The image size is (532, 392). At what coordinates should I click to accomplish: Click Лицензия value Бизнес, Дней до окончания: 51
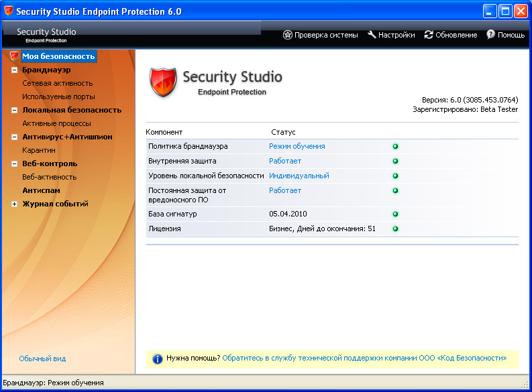click(x=322, y=228)
